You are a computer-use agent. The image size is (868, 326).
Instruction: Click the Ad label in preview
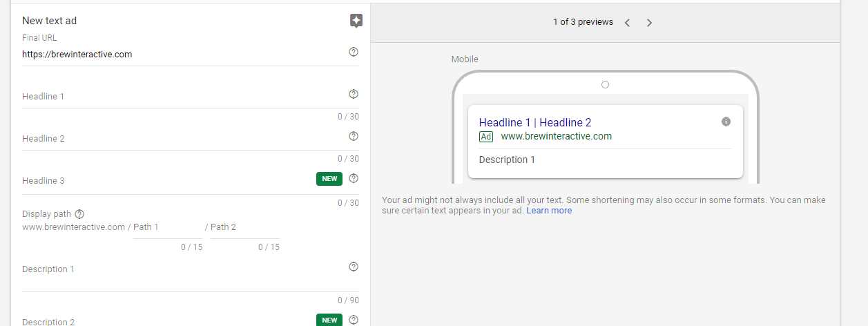tap(486, 137)
